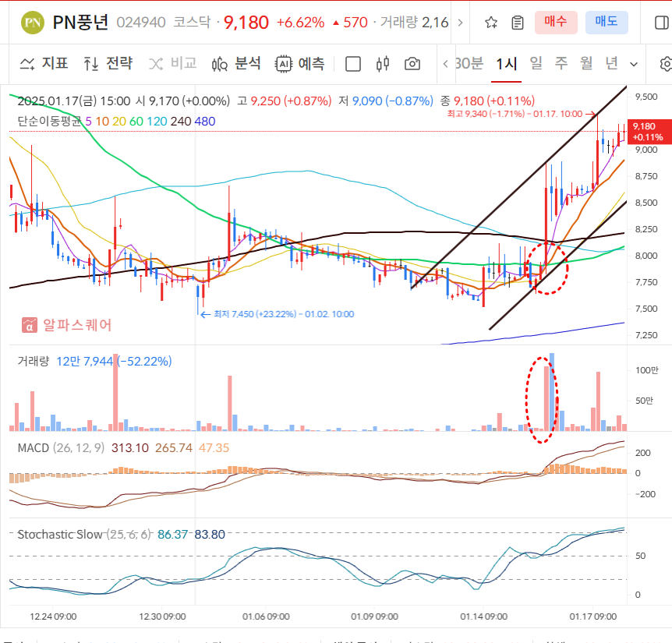Click the 매도 (sell) button
The width and height of the screenshot is (672, 643).
[x=607, y=23]
